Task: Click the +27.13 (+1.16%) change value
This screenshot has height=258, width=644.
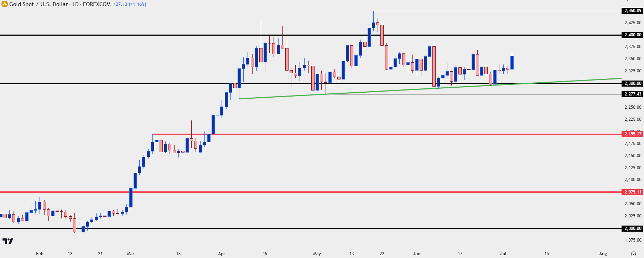Action: 130,4
